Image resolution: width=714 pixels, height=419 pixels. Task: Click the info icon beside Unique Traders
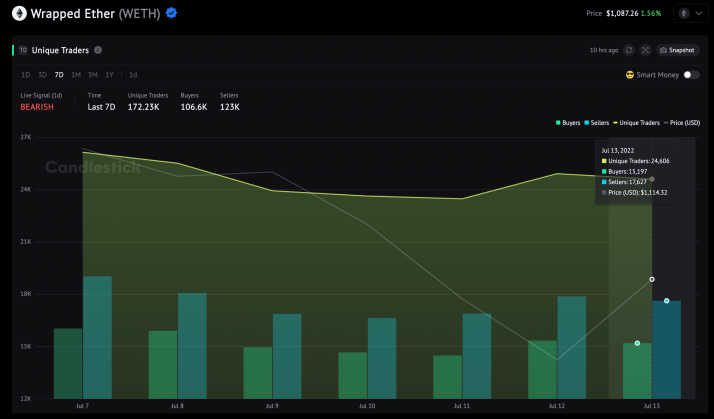pyautogui.click(x=98, y=50)
